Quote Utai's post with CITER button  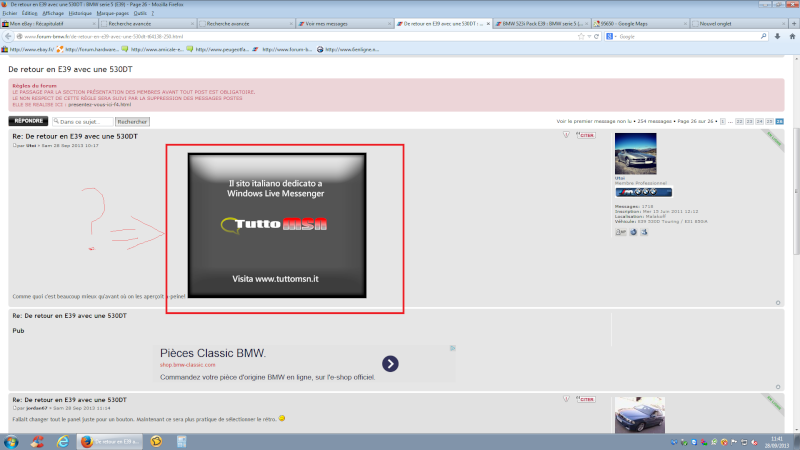tap(586, 135)
